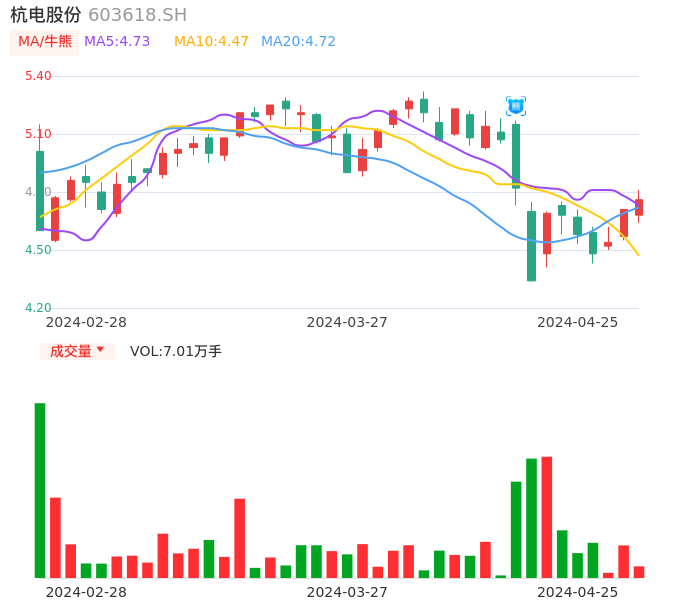The image size is (686, 606).
Task: Toggle the purple MA5 line legend
Action: click(x=117, y=42)
